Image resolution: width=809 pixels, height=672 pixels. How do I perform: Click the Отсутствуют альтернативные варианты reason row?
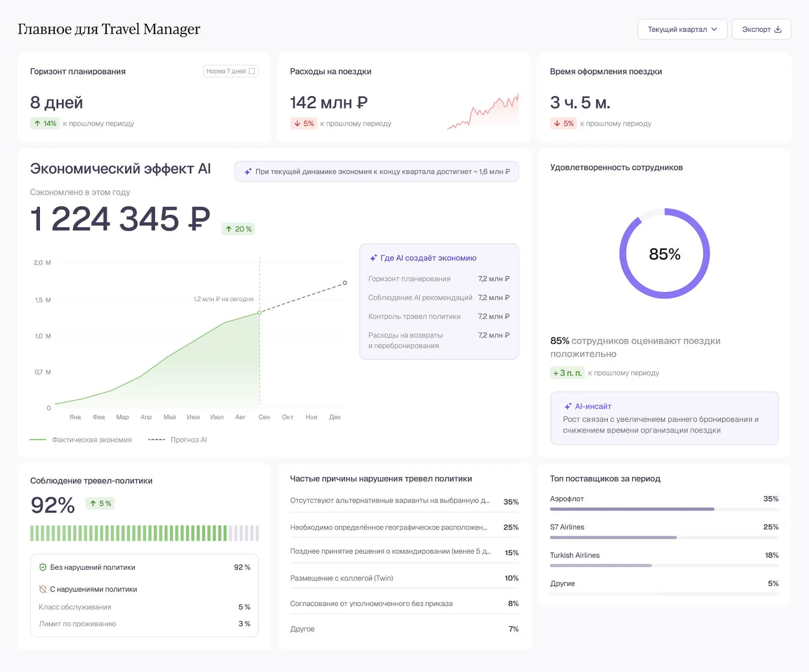404,502
